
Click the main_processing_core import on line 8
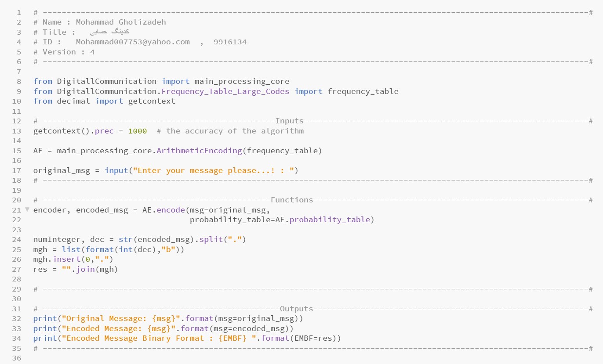242,81
